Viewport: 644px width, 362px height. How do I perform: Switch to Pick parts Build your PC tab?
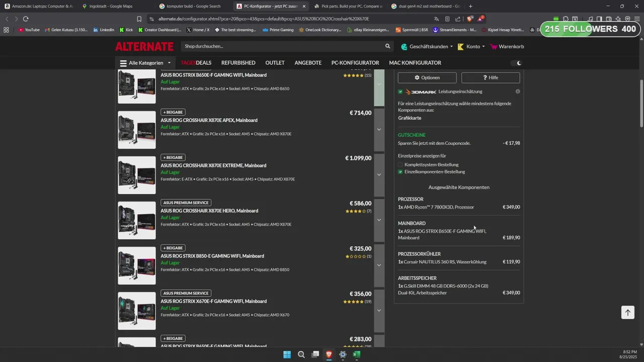pyautogui.click(x=348, y=6)
